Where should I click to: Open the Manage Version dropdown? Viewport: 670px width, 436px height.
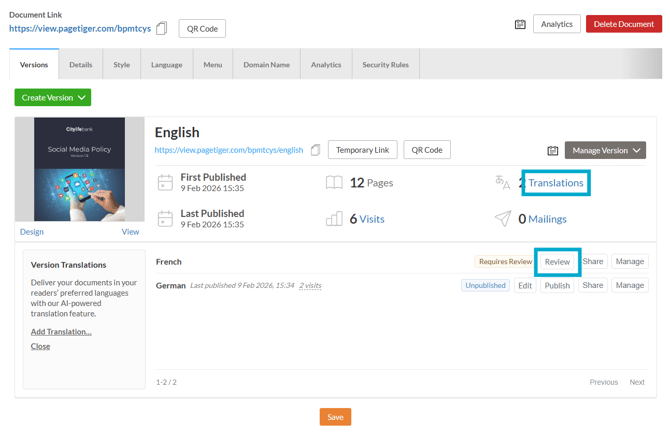coord(605,150)
